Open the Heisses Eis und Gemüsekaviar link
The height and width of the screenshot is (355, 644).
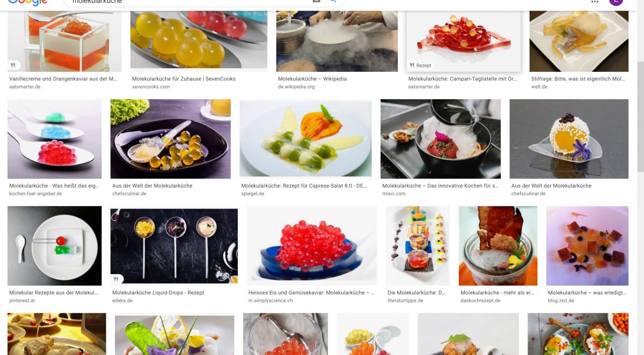coord(312,293)
